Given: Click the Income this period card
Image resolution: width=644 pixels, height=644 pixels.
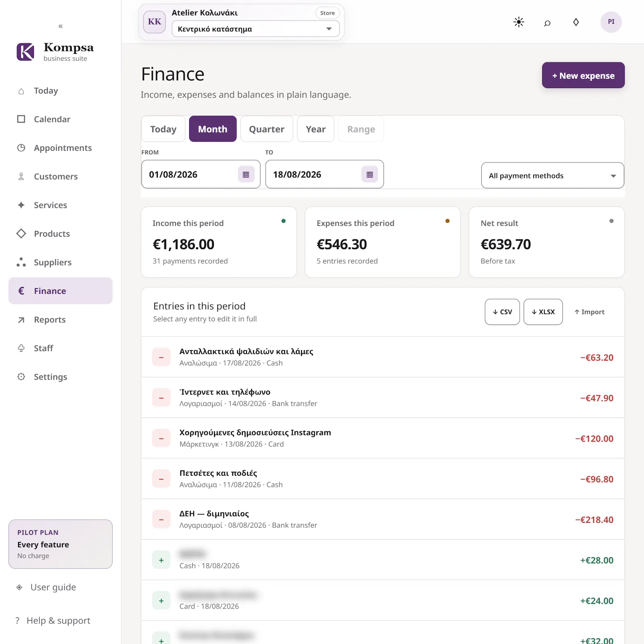Looking at the screenshot, I should [219, 242].
